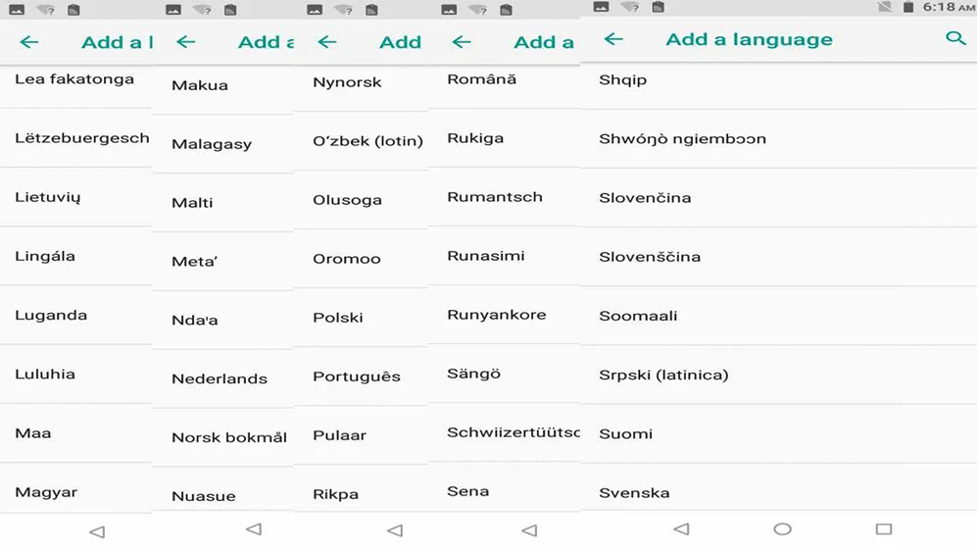This screenshot has width=980, height=554.
Task: Tap back arrow above Makua list
Action: 185,42
